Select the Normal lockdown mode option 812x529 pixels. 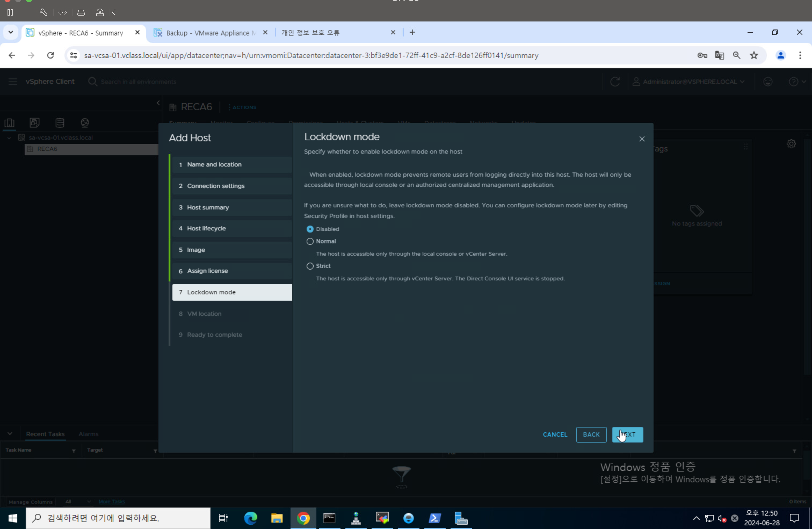310,241
